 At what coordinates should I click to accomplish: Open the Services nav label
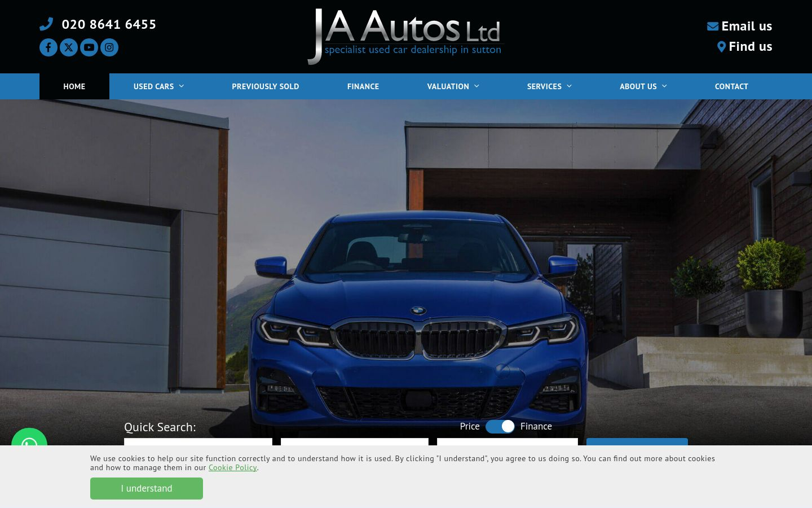click(544, 86)
